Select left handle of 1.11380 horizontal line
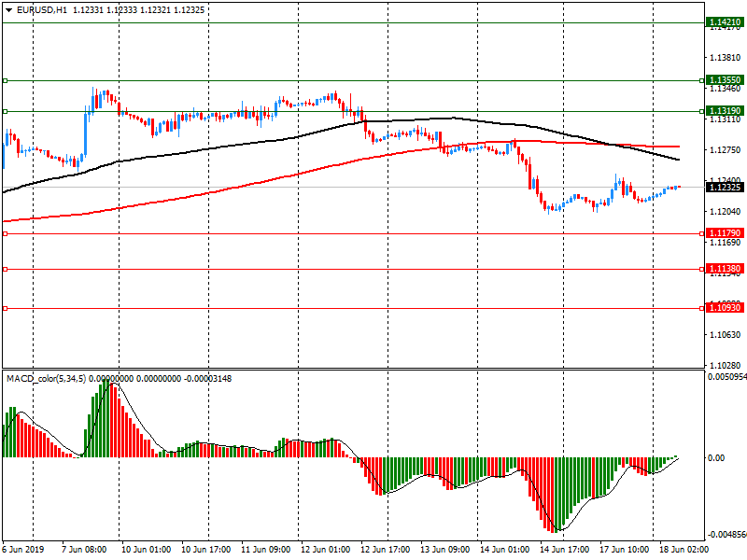 click(6, 270)
